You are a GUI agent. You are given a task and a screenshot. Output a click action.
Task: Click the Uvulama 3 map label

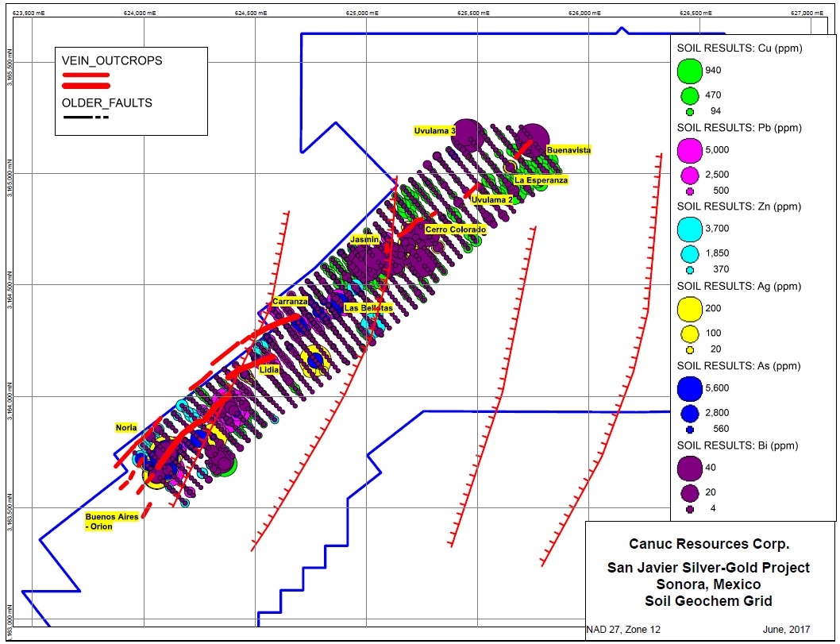tap(434, 131)
